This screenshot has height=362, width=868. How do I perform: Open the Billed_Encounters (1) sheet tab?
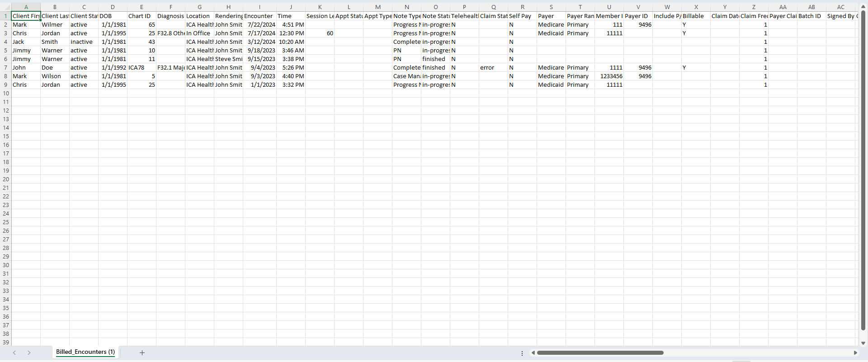tap(85, 352)
